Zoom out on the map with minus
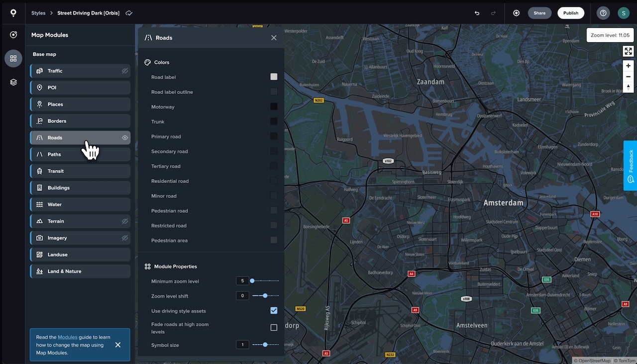This screenshot has width=637, height=364. tap(628, 77)
